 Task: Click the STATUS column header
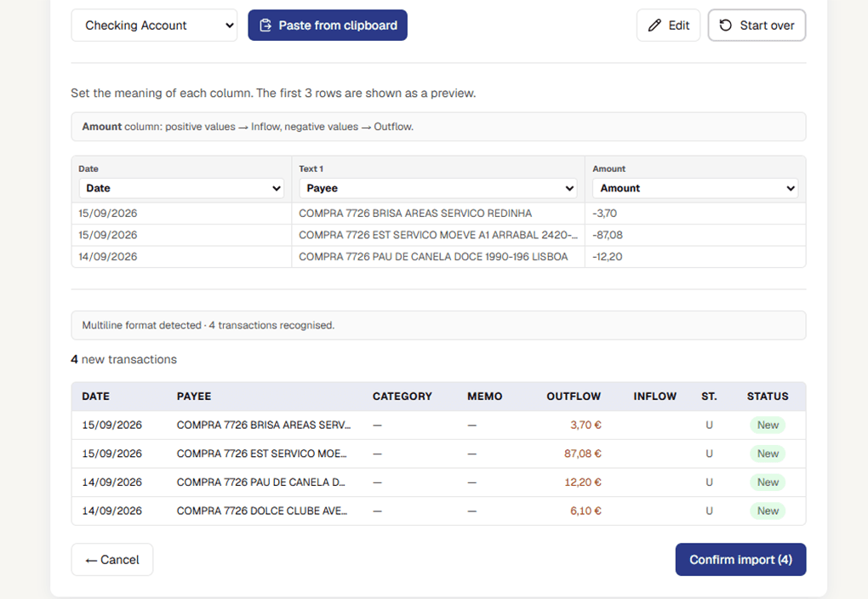click(x=768, y=396)
